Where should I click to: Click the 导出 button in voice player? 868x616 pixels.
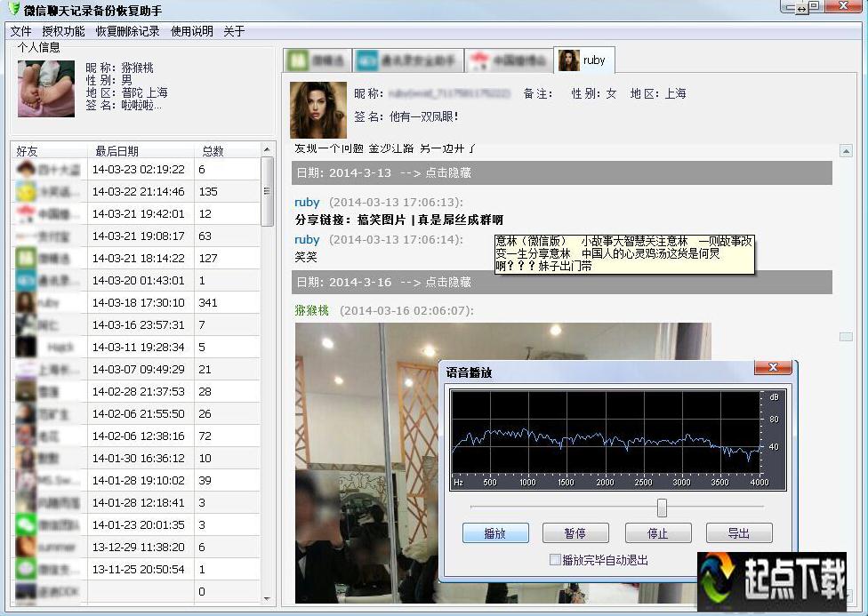[x=739, y=533]
